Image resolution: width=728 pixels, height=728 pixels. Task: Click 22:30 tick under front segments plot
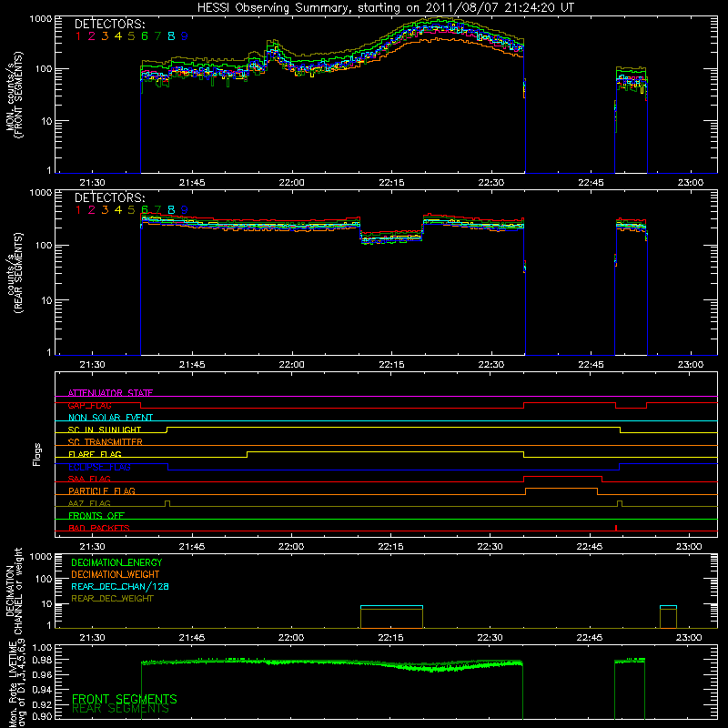pyautogui.click(x=490, y=183)
